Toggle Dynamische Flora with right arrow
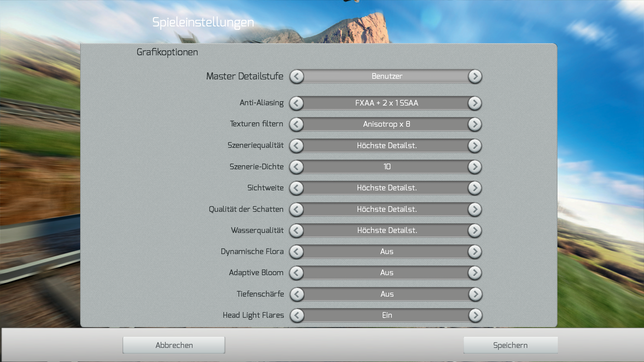 click(x=475, y=252)
